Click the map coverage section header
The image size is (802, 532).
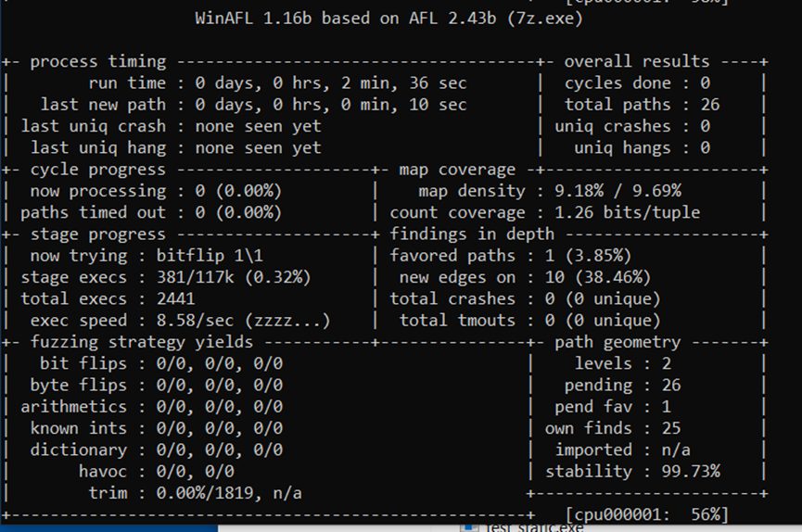pos(457,170)
